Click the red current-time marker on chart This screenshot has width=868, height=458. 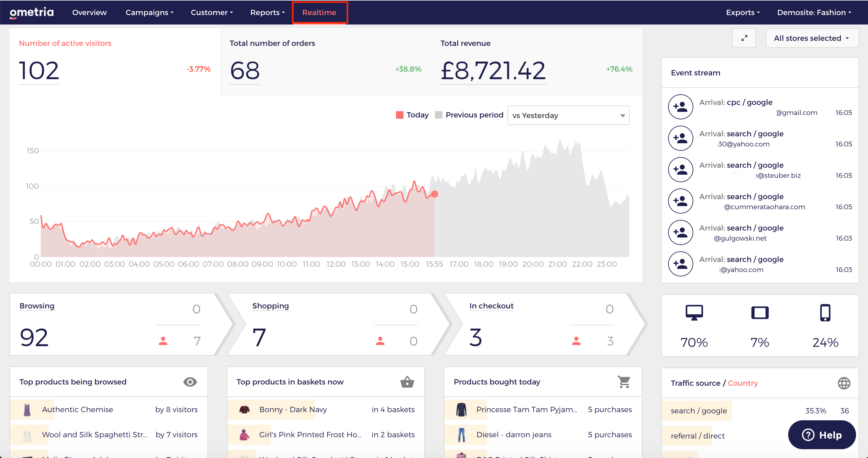435,194
